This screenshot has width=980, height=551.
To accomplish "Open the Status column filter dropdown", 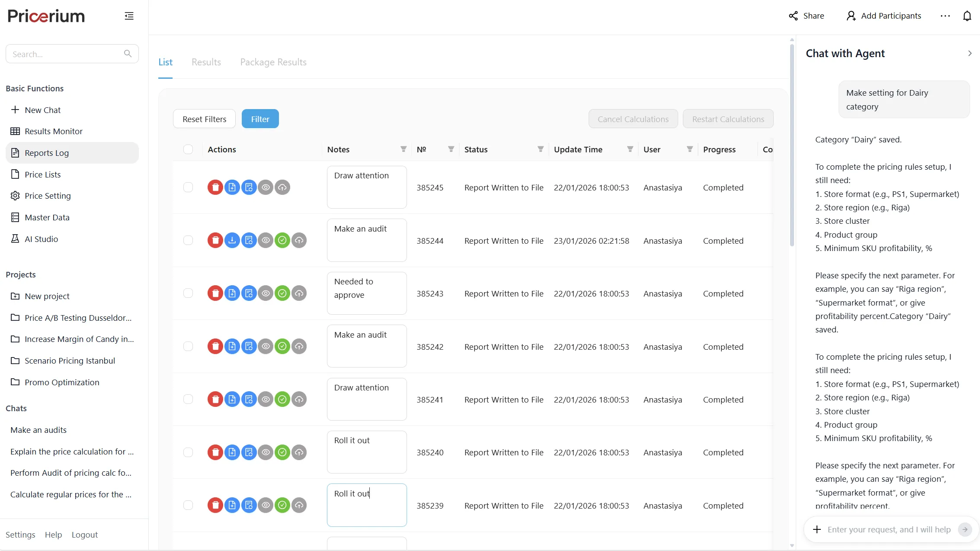I will point(540,149).
